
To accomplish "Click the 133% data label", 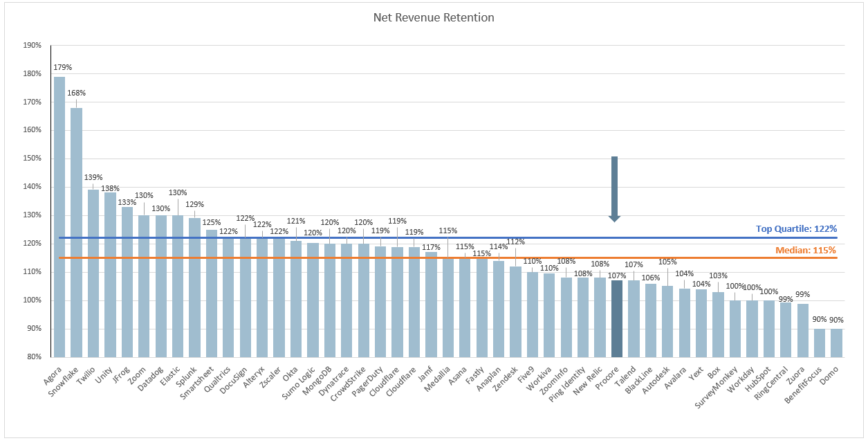I will 127,202.
